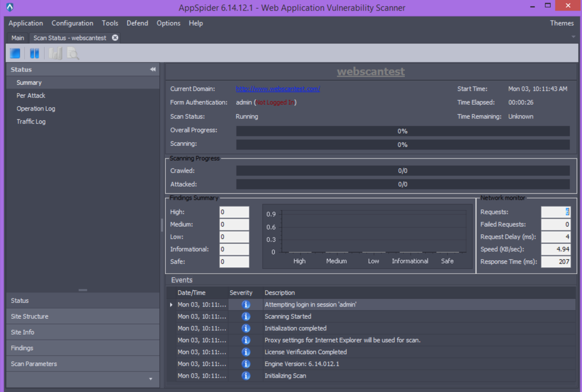Open the tab list dropdown arrow
582x392 pixels.
tap(573, 37)
